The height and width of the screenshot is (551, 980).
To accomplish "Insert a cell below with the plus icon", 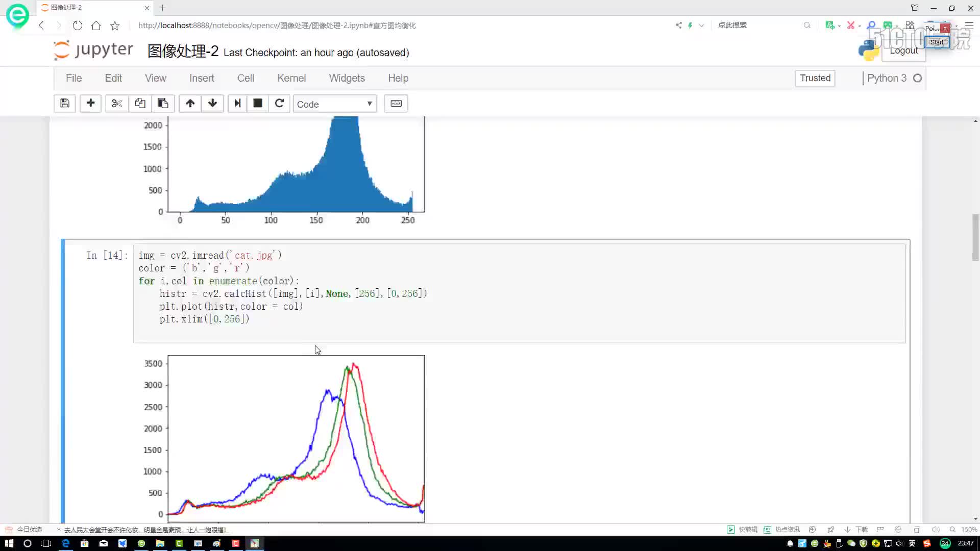I will point(90,104).
